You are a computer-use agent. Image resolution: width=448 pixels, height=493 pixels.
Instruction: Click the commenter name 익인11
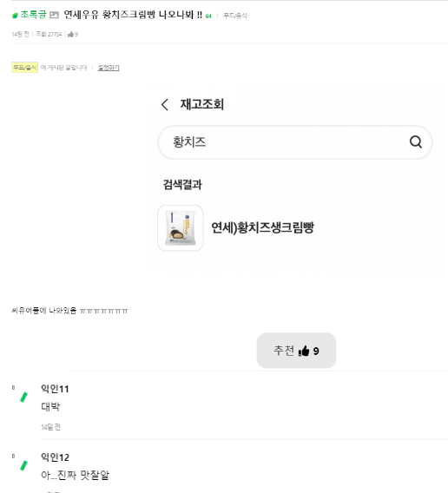pos(55,389)
